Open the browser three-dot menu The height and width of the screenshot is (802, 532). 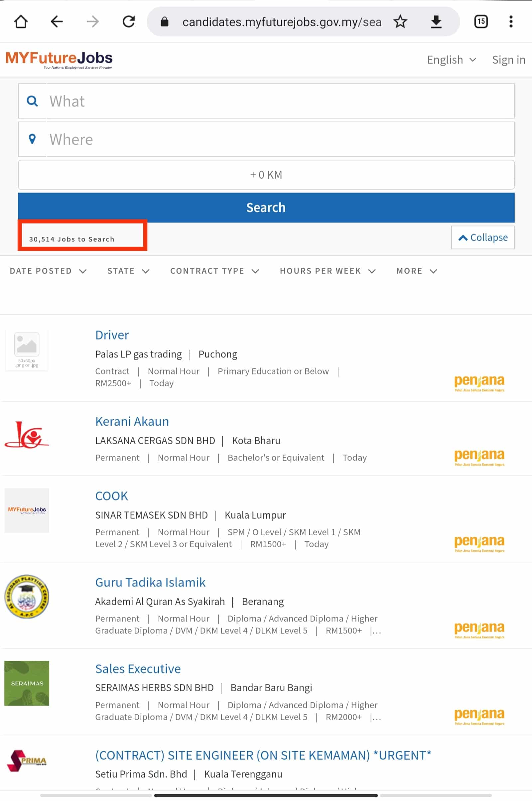(511, 22)
